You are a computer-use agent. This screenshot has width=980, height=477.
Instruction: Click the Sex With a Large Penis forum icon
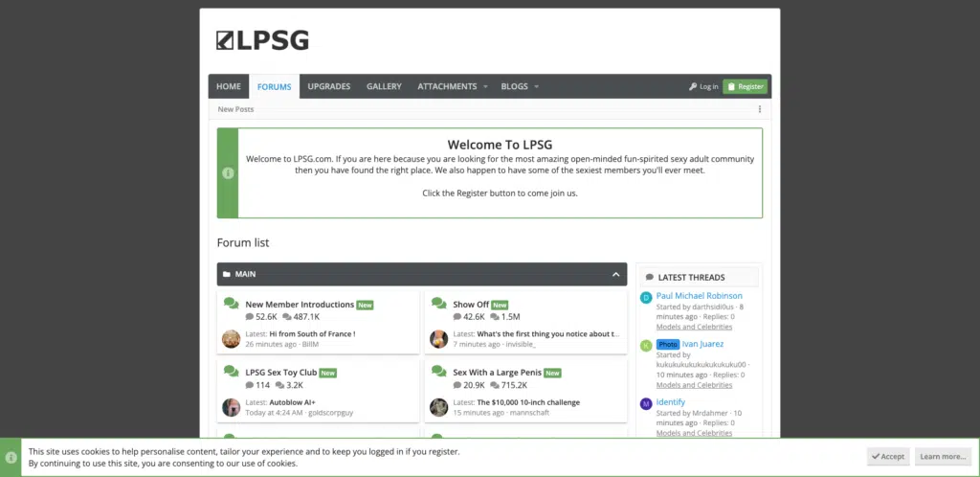[438, 371]
